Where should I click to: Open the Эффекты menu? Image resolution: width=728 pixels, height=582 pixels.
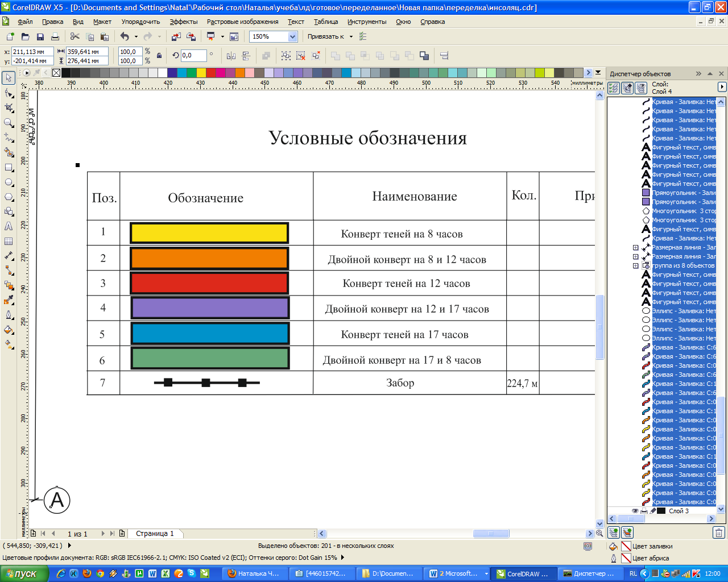(184, 22)
